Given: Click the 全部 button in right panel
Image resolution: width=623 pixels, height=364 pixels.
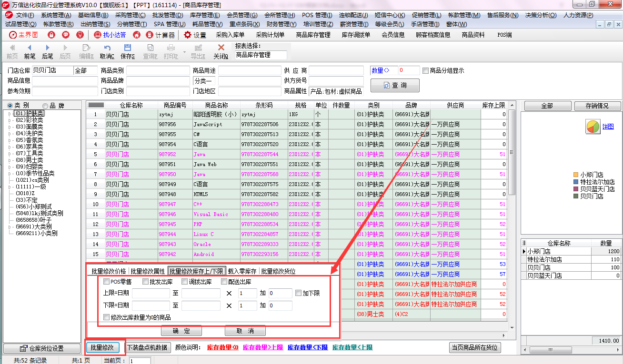Looking at the screenshot, I should [547, 106].
